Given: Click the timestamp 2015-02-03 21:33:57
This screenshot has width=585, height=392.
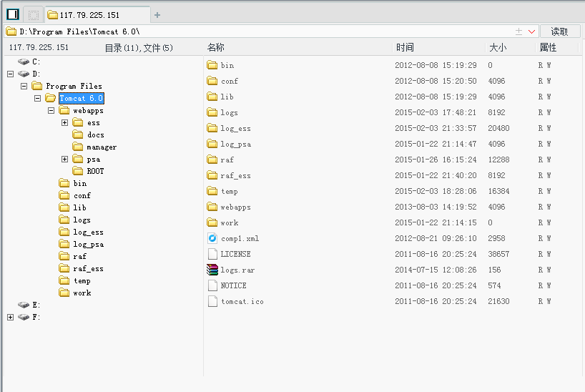Looking at the screenshot, I should pyautogui.click(x=436, y=128).
